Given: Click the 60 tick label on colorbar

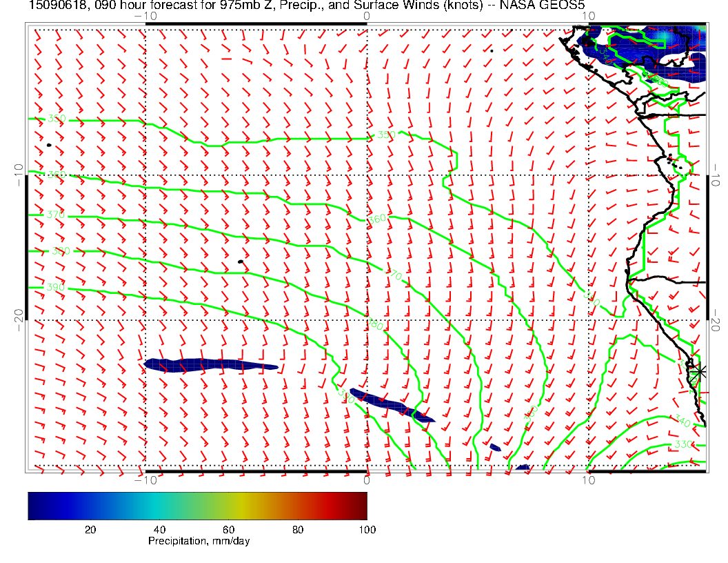Looking at the screenshot, I should click(x=228, y=529).
